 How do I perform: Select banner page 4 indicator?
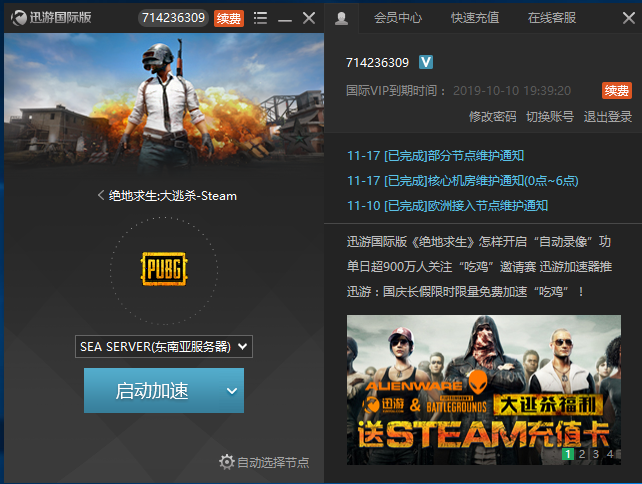pos(610,454)
